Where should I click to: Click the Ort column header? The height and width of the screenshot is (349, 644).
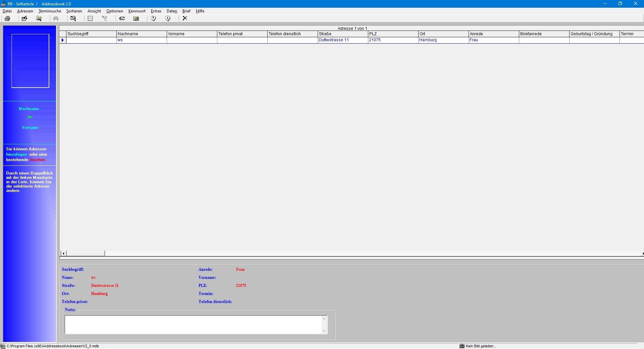443,34
